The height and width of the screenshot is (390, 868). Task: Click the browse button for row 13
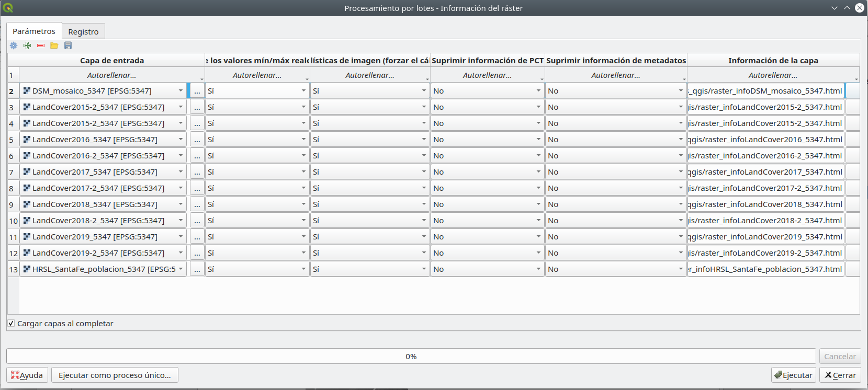197,269
